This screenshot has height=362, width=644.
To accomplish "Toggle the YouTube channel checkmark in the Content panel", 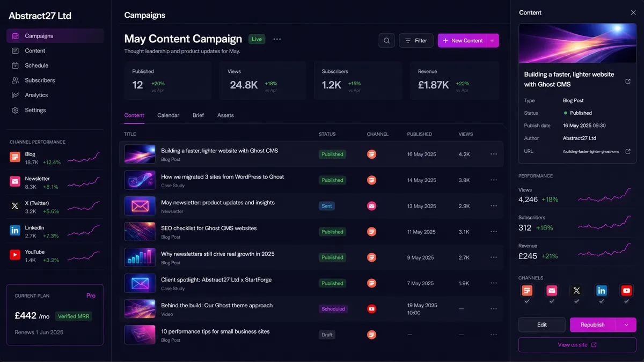I will [x=626, y=301].
